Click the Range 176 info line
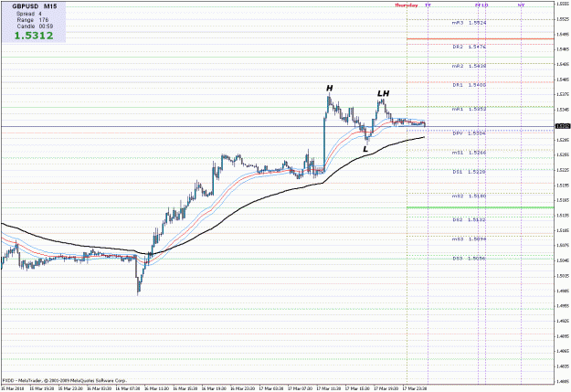 click(x=32, y=20)
